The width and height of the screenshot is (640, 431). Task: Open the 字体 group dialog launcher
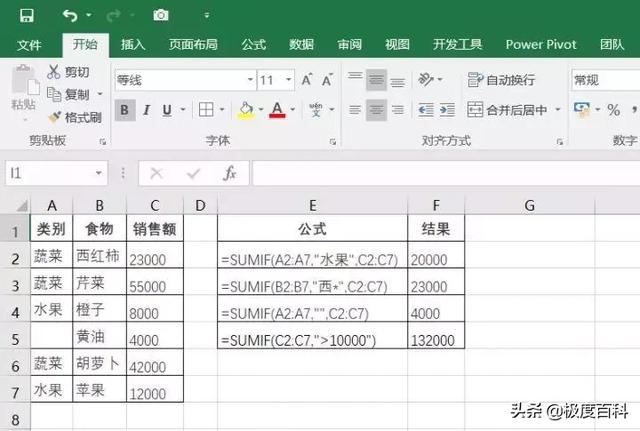[x=333, y=142]
